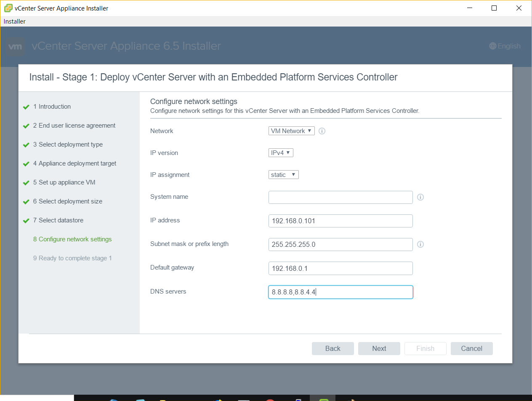Click the VMware vm logo icon

pos(16,46)
